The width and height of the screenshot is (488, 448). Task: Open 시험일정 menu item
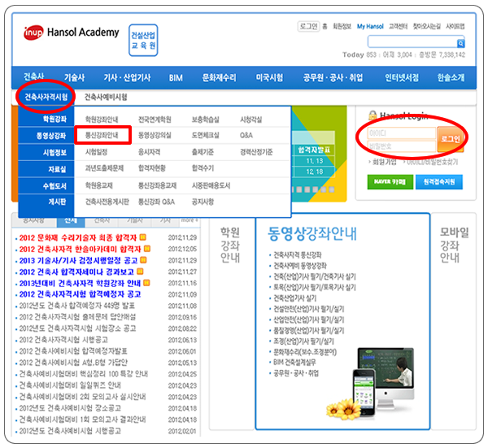coord(97,152)
